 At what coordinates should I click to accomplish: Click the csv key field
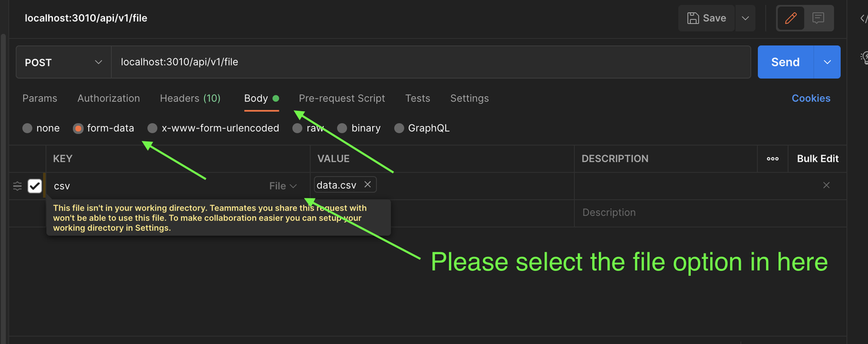tap(156, 186)
